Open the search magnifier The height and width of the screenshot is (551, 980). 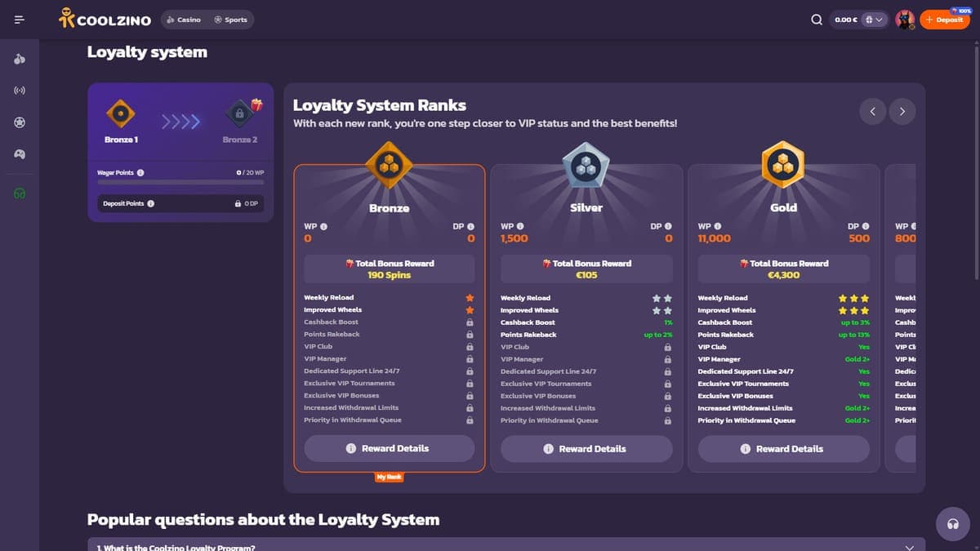point(817,20)
